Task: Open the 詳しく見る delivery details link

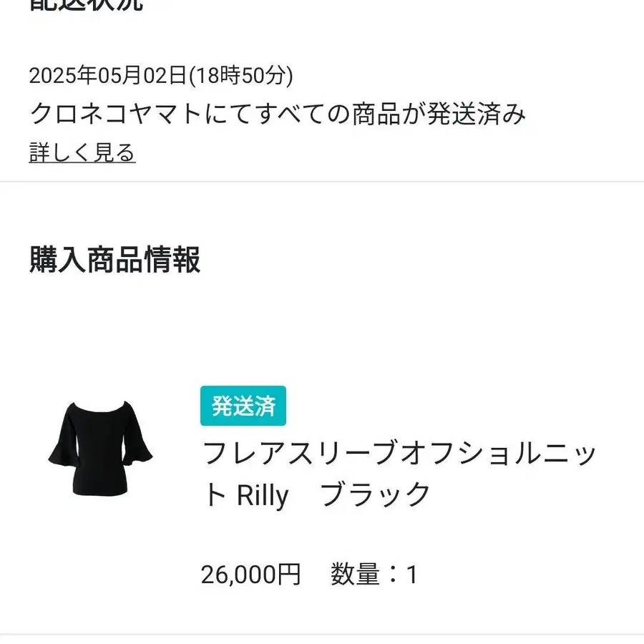Action: [x=82, y=152]
